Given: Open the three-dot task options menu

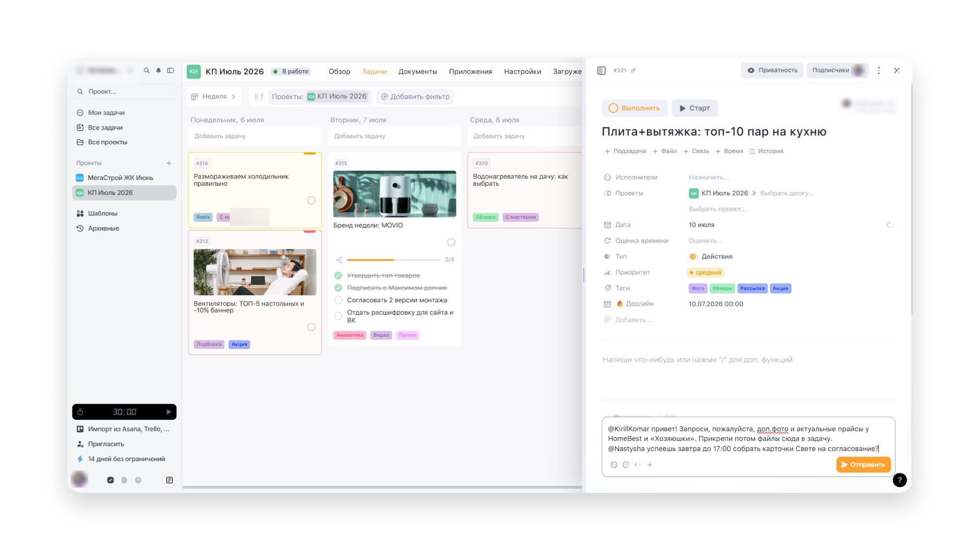Looking at the screenshot, I should pos(878,70).
